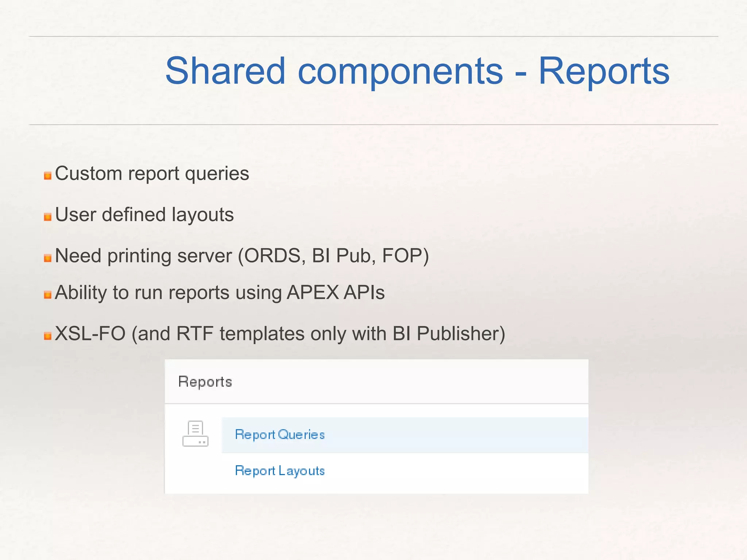Select the 'XSL-FO (and RTF templates...' bullet
747x560 pixels.
pos(280,334)
